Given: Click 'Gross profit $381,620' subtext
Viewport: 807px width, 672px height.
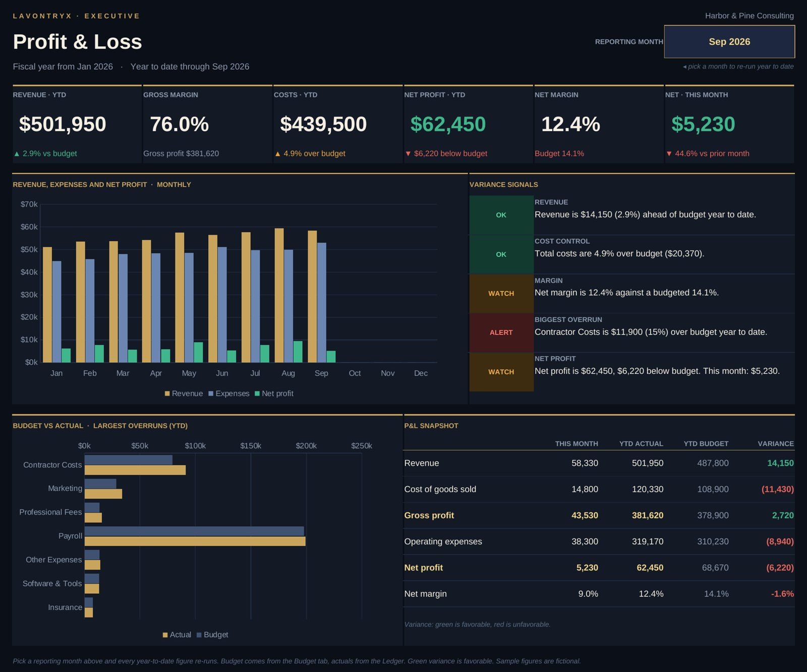Looking at the screenshot, I should [181, 153].
